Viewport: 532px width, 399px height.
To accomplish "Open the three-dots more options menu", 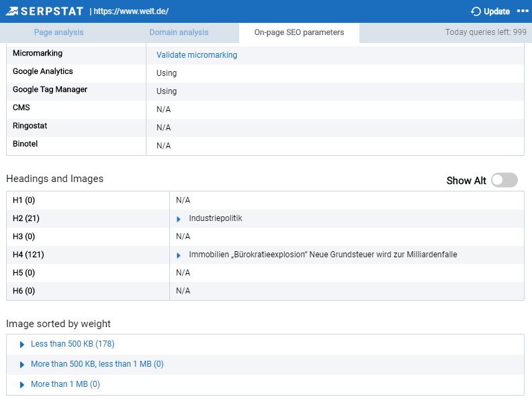I will coord(523,11).
